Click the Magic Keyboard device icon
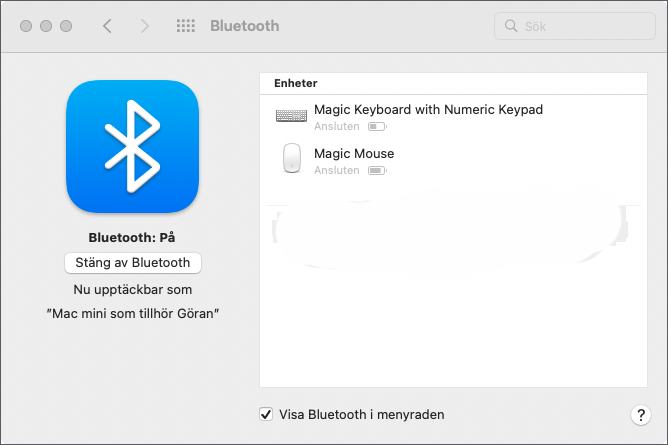This screenshot has height=445, width=668. pos(292,116)
